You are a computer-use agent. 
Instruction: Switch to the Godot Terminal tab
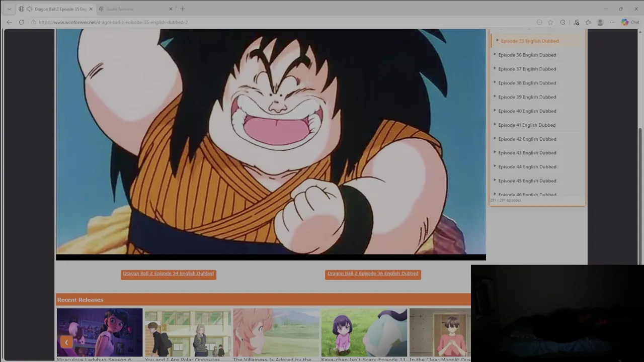pyautogui.click(x=135, y=9)
